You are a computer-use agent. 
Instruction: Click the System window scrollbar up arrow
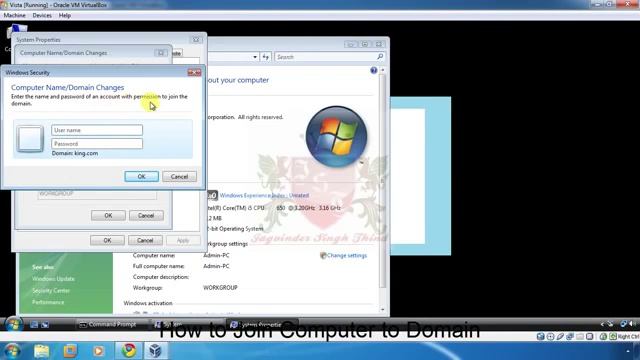pyautogui.click(x=382, y=70)
